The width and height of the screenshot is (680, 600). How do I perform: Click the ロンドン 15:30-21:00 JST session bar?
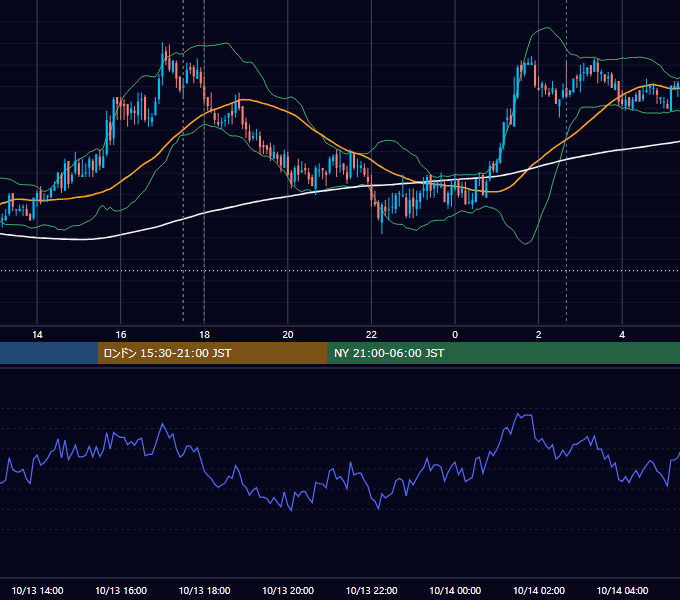pos(212,353)
